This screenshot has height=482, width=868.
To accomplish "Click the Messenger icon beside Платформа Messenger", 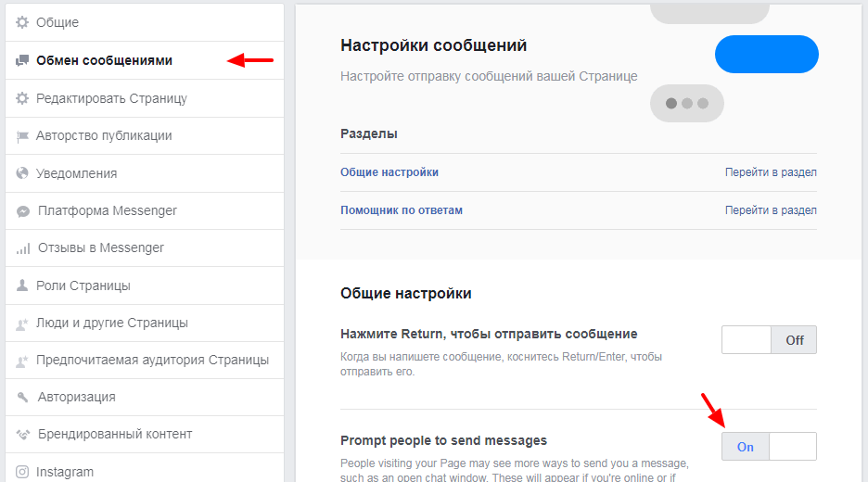I will pos(22,211).
